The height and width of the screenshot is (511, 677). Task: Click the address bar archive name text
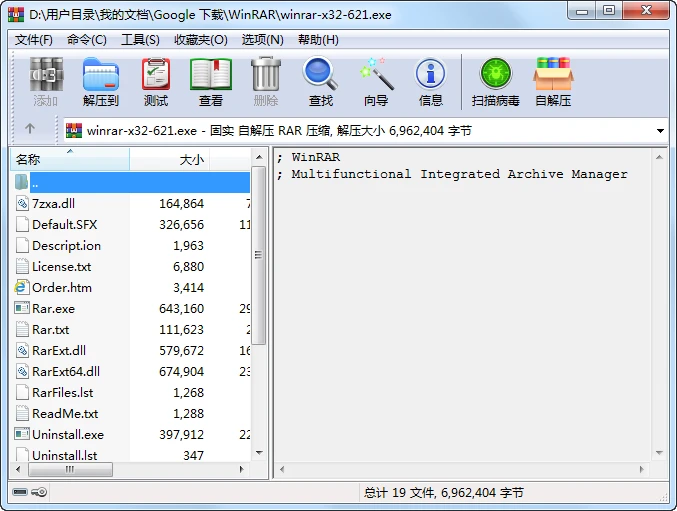(279, 130)
